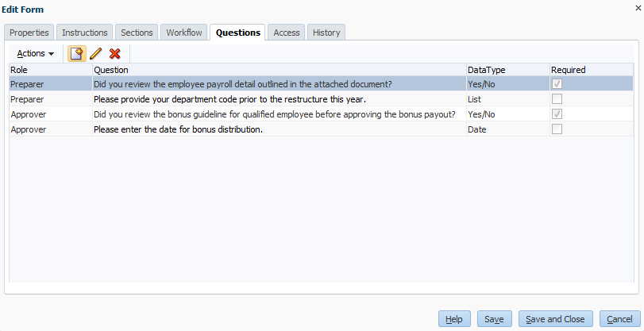Open the Access tab
644x331 pixels.
pyautogui.click(x=286, y=33)
